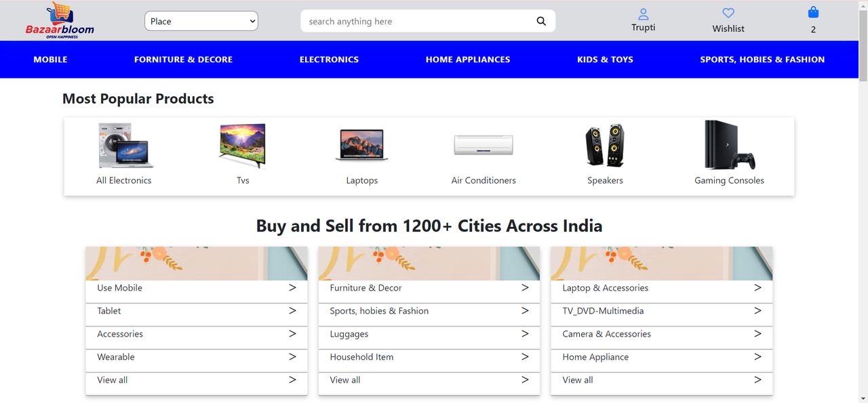The width and height of the screenshot is (868, 403).
Task: Select the Laptops product image
Action: point(362,145)
